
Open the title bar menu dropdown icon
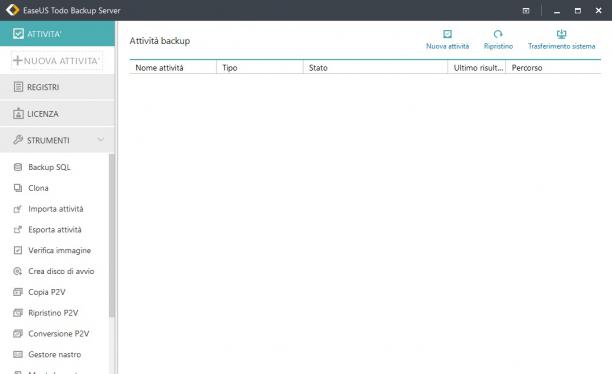(526, 11)
